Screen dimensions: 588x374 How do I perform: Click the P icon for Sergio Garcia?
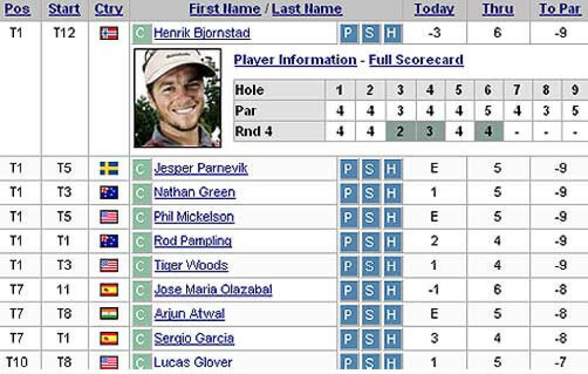[x=348, y=338]
